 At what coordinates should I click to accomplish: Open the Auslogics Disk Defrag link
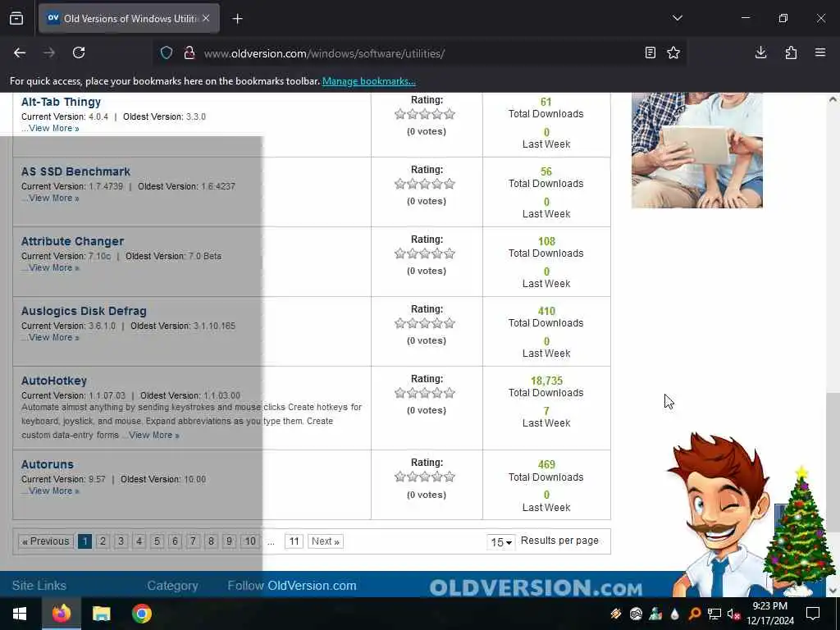[x=84, y=311]
